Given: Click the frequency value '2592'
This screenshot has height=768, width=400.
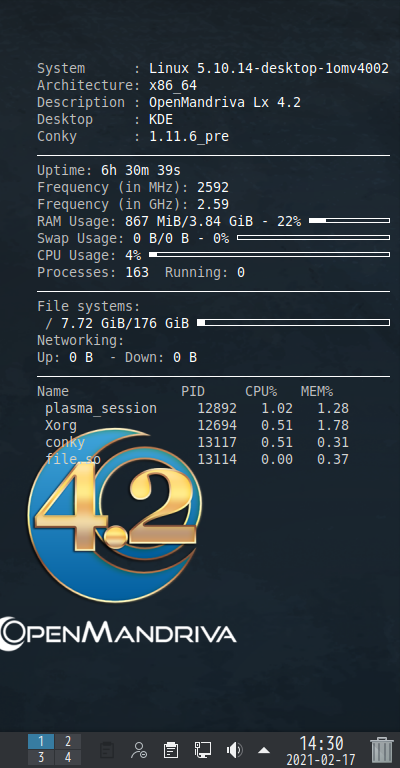Looking at the screenshot, I should (213, 188).
